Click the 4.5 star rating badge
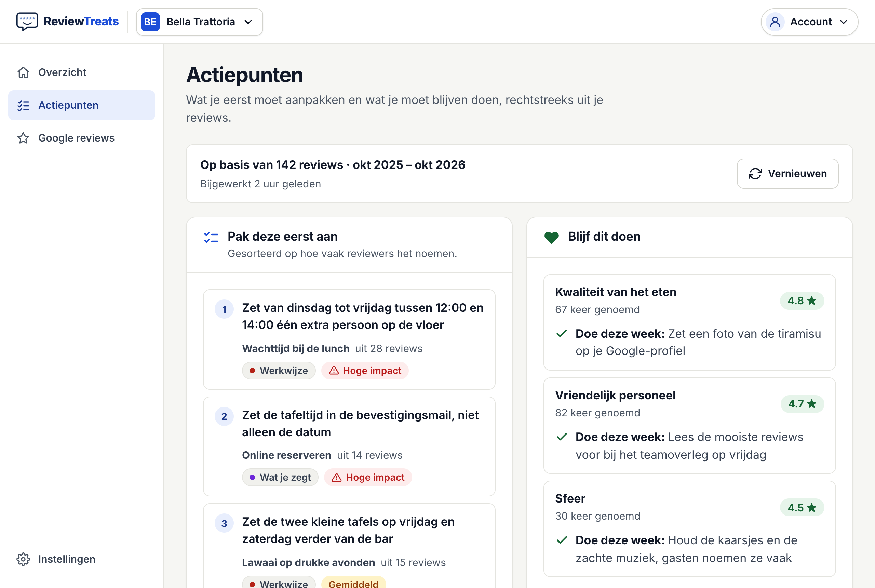The height and width of the screenshot is (588, 875). tap(802, 508)
